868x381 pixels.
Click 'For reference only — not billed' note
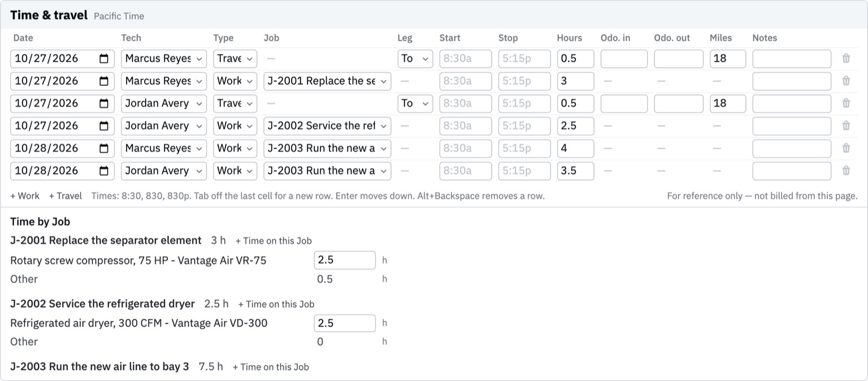tap(762, 196)
